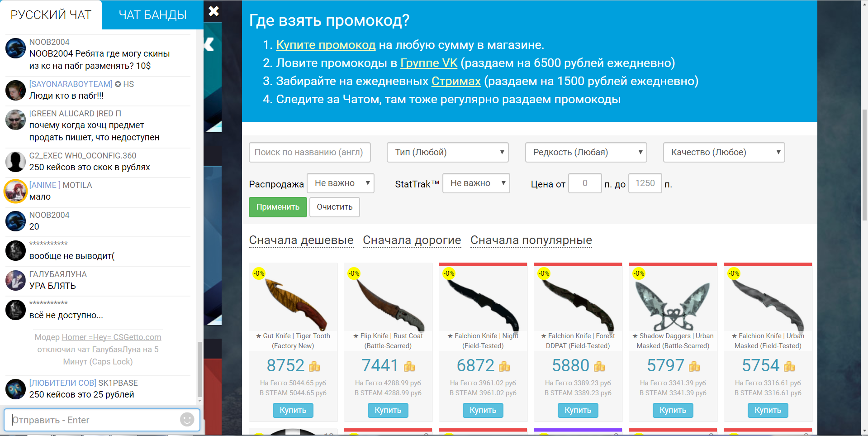
Task: Click ГАЛУБАЯЛУНА user avatar
Action: click(15, 280)
